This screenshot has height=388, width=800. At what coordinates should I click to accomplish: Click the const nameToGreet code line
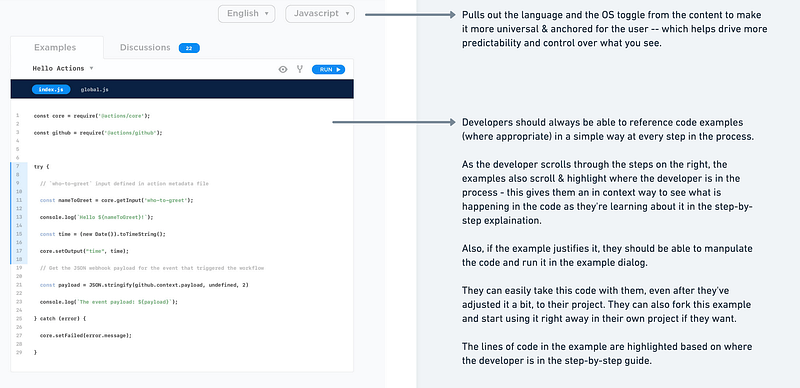(116, 200)
